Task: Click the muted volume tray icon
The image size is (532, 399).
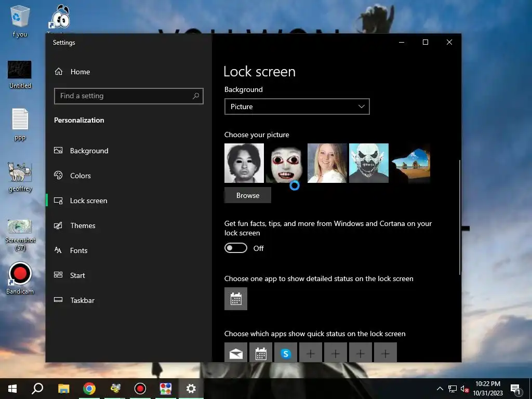Action: pos(465,389)
